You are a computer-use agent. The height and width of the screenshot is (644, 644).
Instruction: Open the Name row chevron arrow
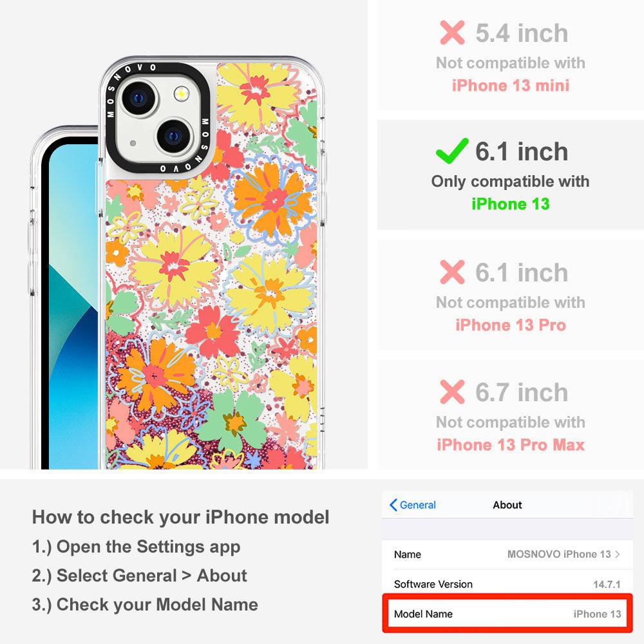point(618,554)
